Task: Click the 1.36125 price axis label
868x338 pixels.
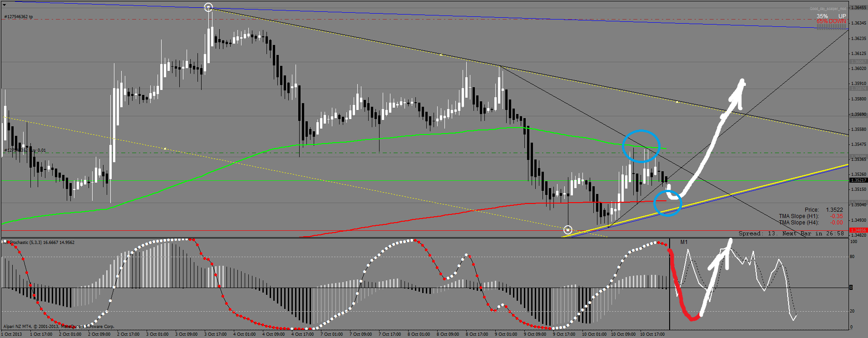Action: pos(858,53)
